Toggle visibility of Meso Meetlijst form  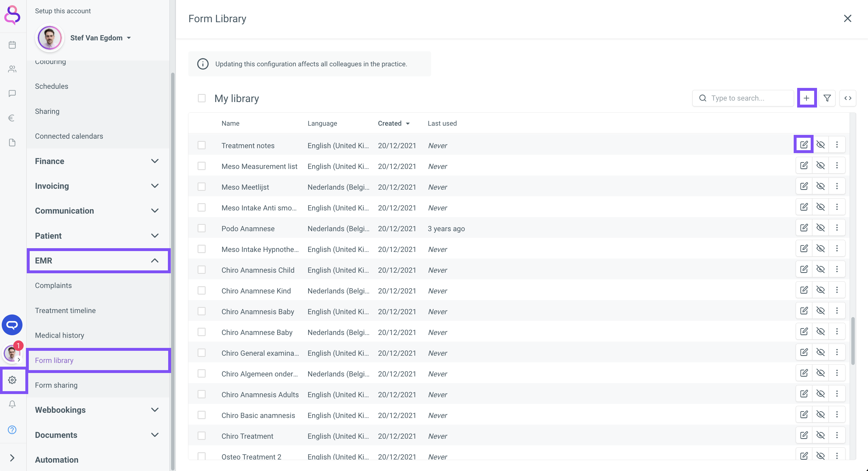[x=820, y=186]
